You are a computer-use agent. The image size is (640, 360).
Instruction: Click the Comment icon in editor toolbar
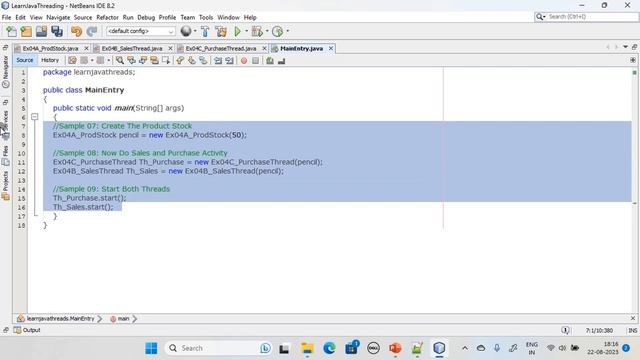coord(270,60)
